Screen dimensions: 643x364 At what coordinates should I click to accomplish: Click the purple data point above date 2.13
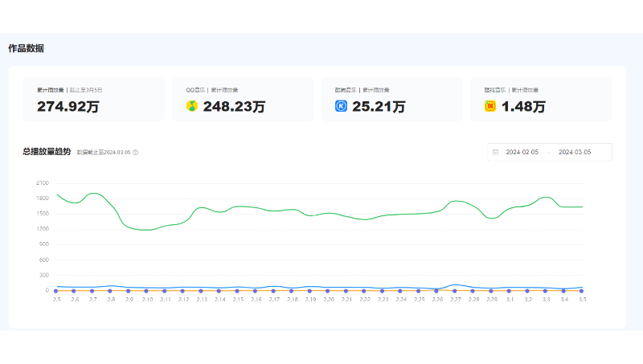(x=201, y=291)
